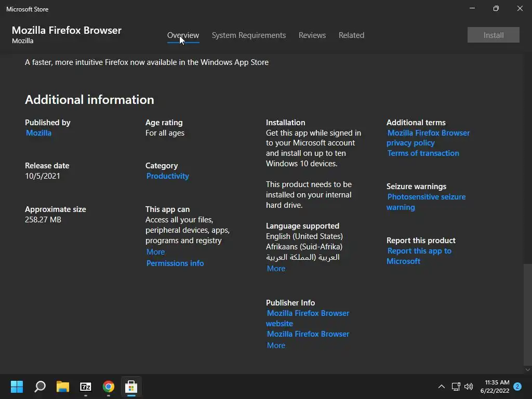
Task: Click scrollbar down arrow
Action: [x=527, y=369]
